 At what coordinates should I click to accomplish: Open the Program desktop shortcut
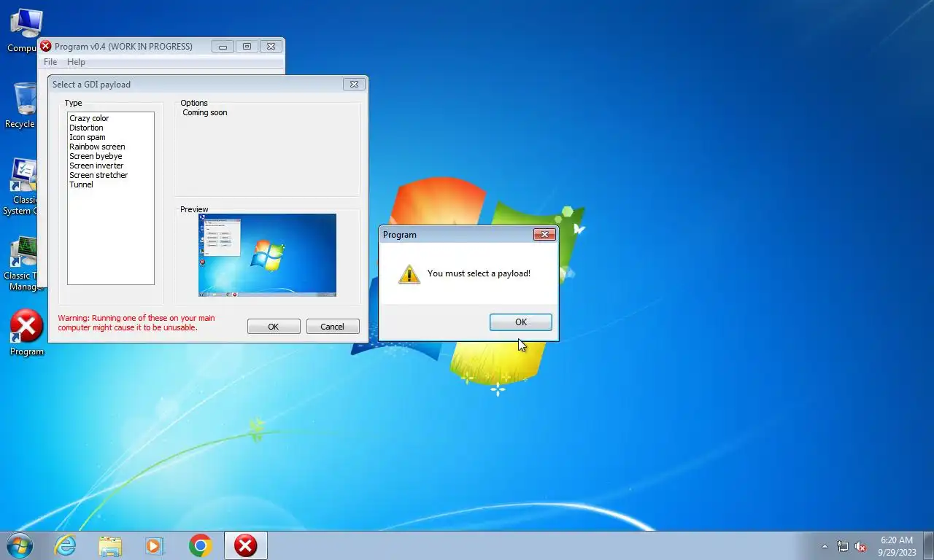point(26,333)
